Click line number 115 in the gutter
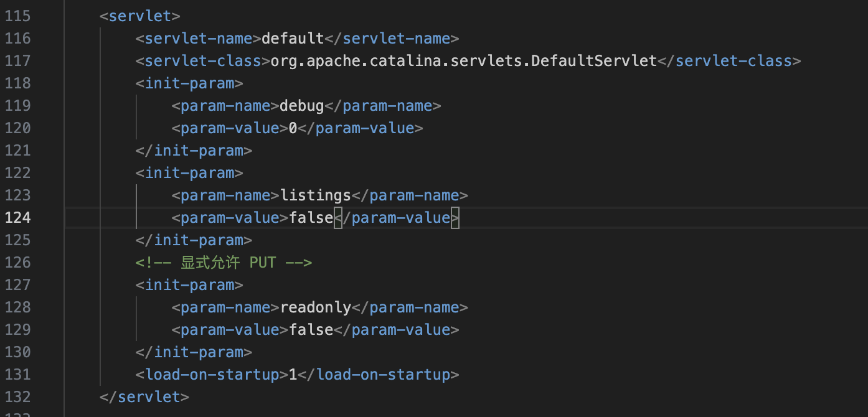 click(17, 16)
